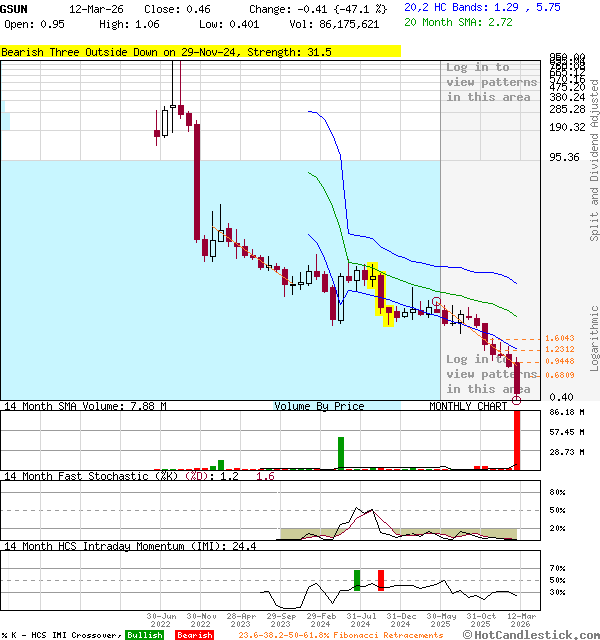Click the GSUN ticker symbol
Screen dimensions: 600x640
click(14, 8)
